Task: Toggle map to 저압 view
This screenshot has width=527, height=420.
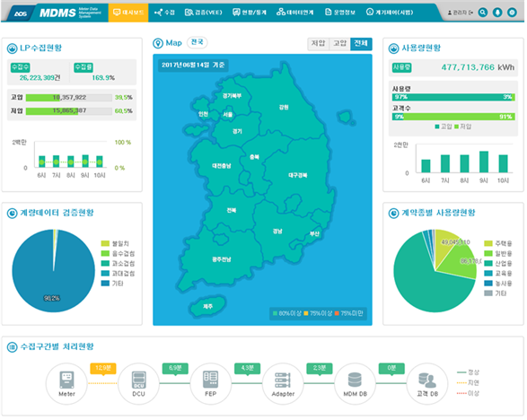Action: (x=319, y=44)
